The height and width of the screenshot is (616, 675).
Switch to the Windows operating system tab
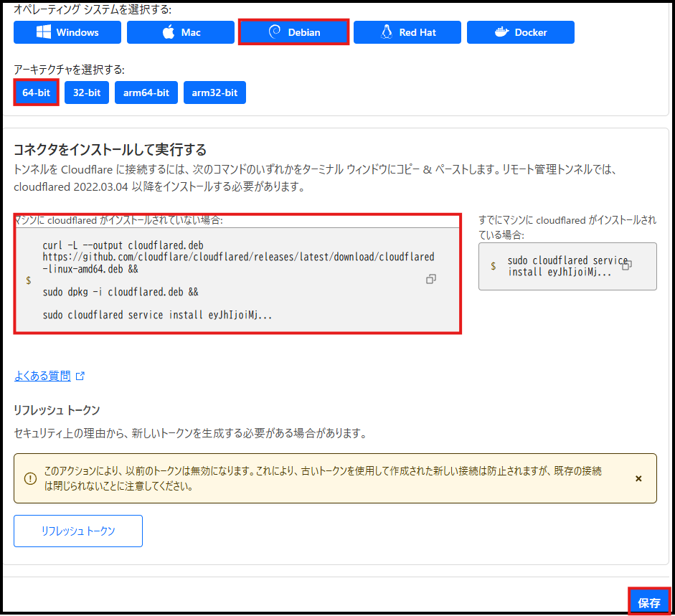coord(67,32)
